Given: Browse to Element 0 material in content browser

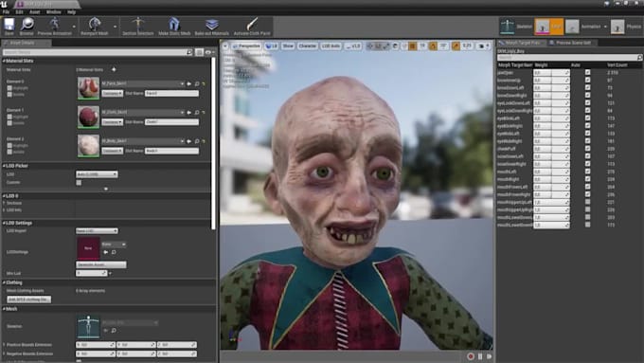Looking at the screenshot, I should (197, 83).
